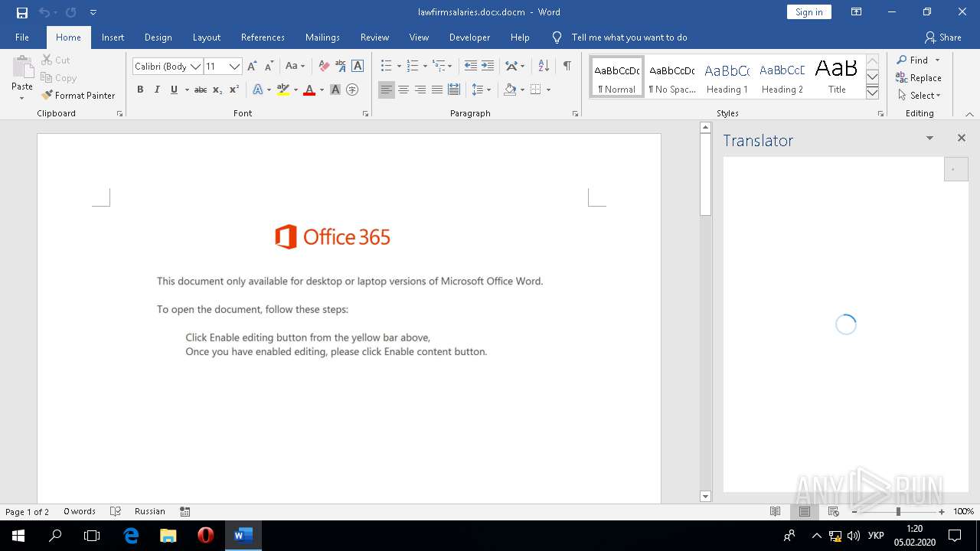The height and width of the screenshot is (551, 980).
Task: Switch to the Design tab
Action: 158,37
